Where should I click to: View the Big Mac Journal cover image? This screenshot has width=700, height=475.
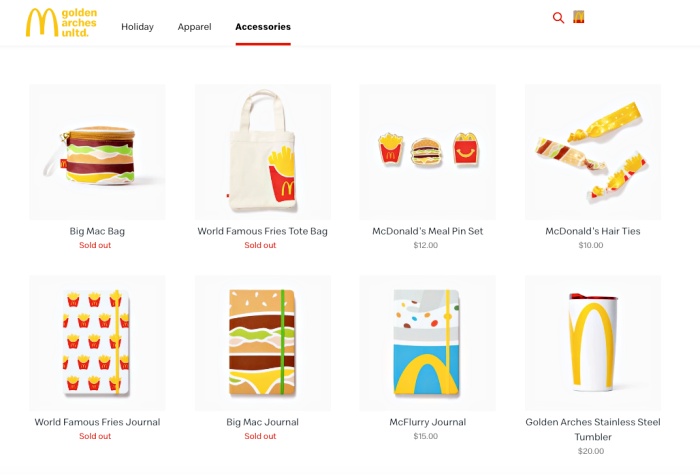click(262, 343)
